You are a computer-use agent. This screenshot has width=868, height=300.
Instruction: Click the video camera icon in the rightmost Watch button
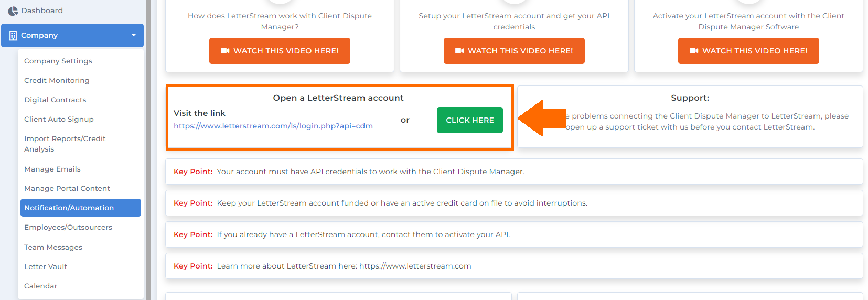click(x=694, y=51)
